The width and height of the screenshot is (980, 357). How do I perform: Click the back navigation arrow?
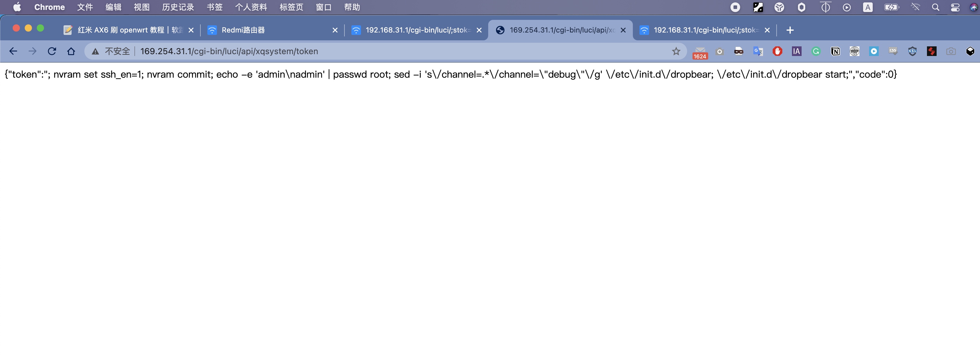(x=14, y=51)
